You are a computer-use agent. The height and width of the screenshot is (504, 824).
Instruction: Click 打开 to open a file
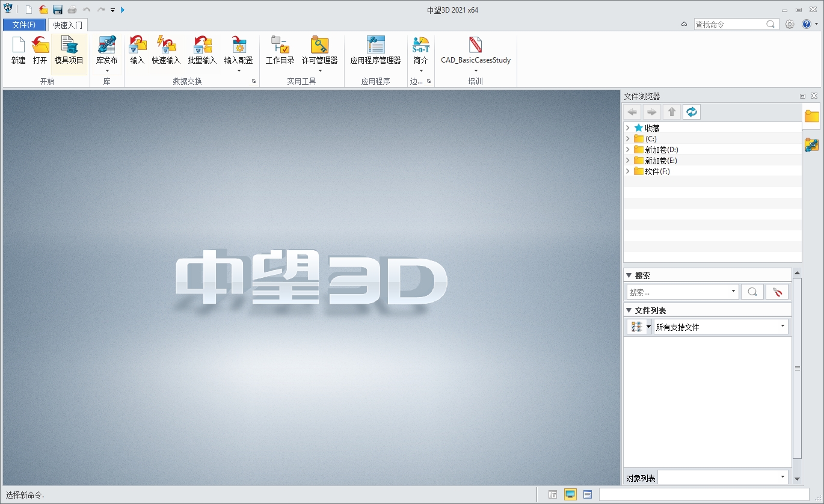pos(40,54)
